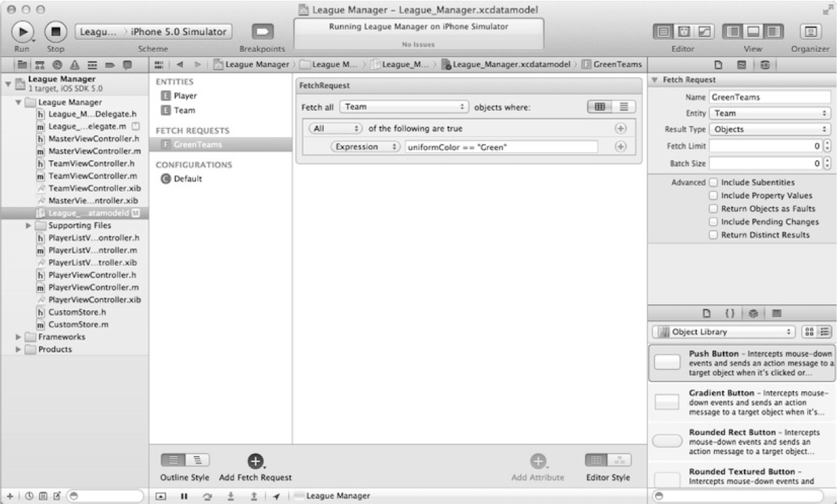Click the Stop button in the toolbar
The width and height of the screenshot is (838, 504).
click(56, 32)
